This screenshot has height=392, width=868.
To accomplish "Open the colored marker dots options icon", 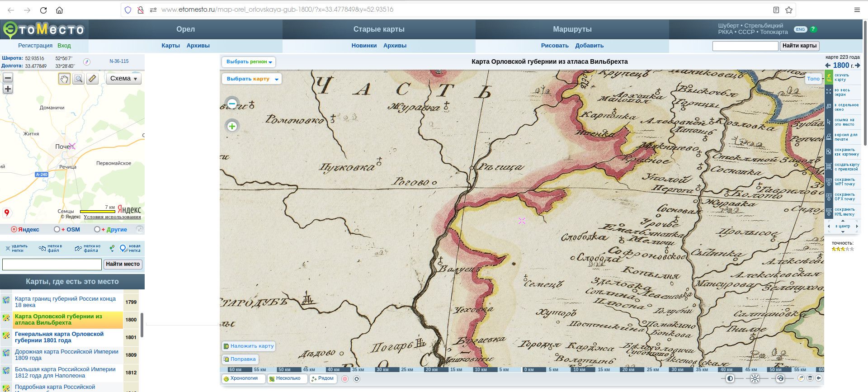I will (112, 248).
